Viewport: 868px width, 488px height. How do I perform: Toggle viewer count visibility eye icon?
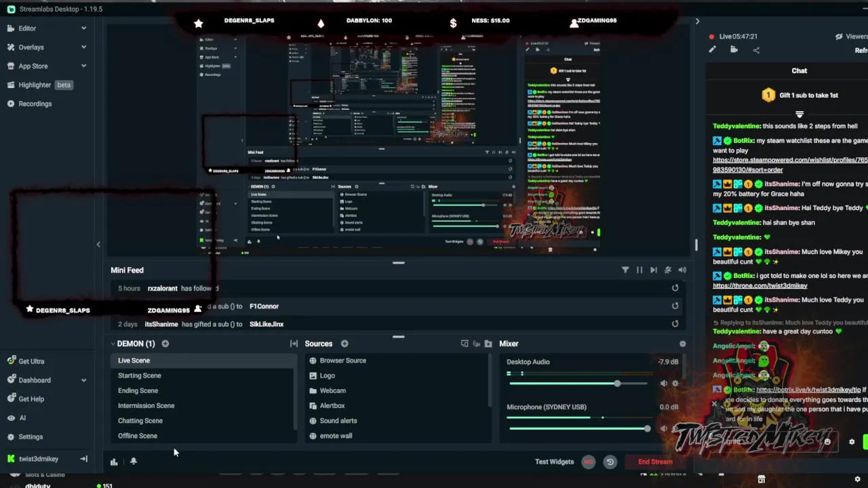[839, 37]
